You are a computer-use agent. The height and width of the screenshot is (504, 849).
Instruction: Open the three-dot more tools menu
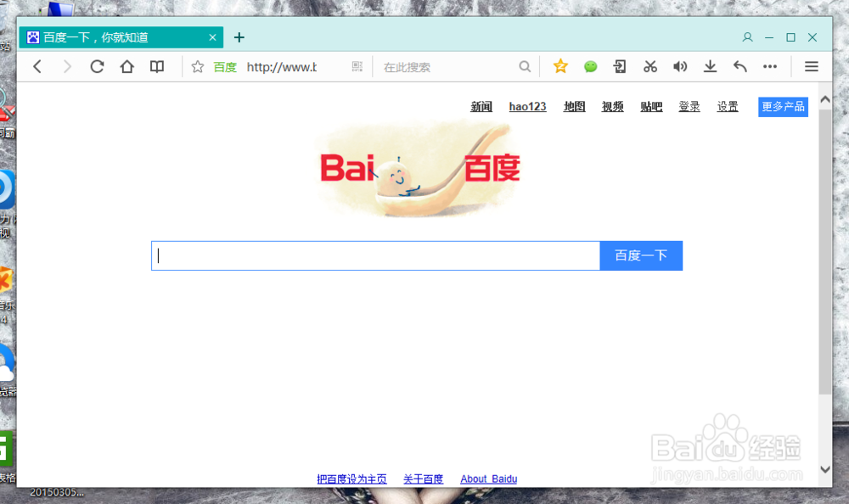point(770,66)
